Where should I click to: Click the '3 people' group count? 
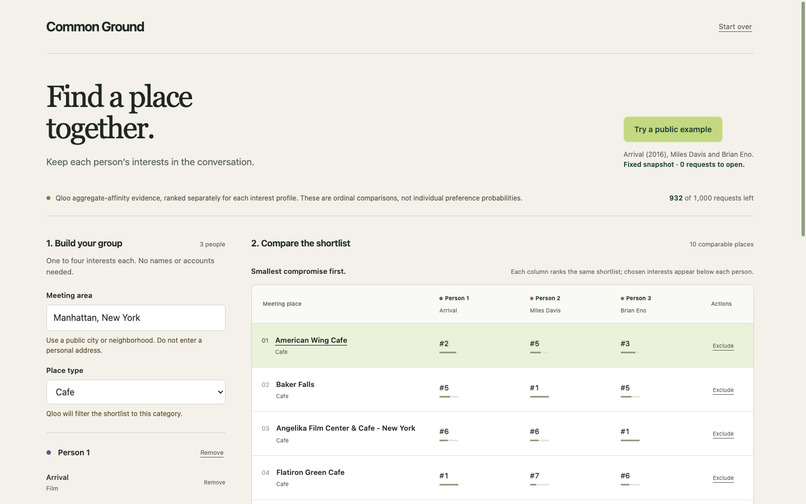pyautogui.click(x=212, y=244)
